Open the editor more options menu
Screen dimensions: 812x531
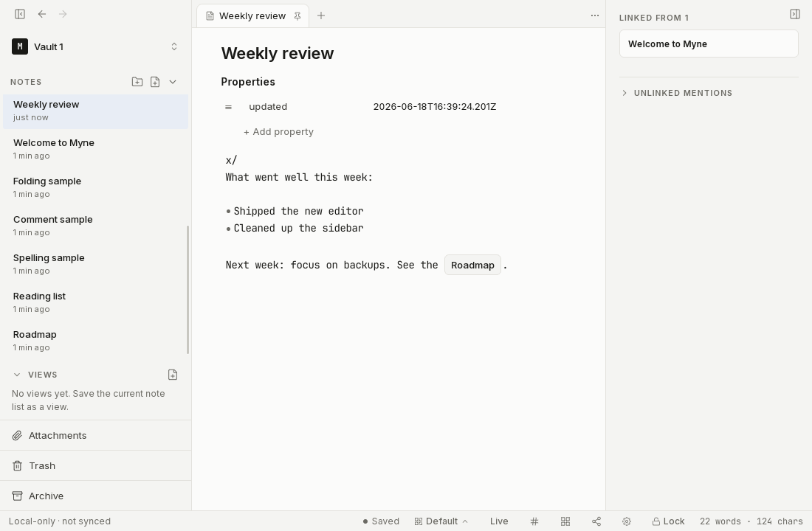(x=594, y=15)
